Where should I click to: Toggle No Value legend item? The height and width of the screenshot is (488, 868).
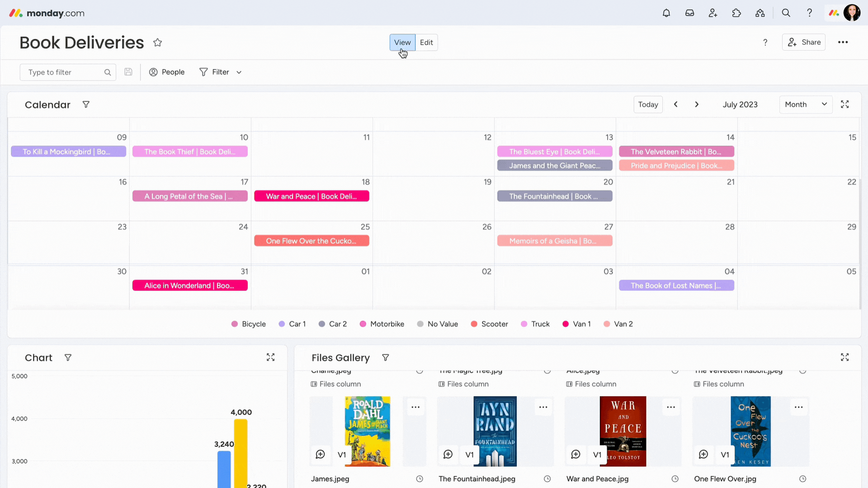point(438,324)
